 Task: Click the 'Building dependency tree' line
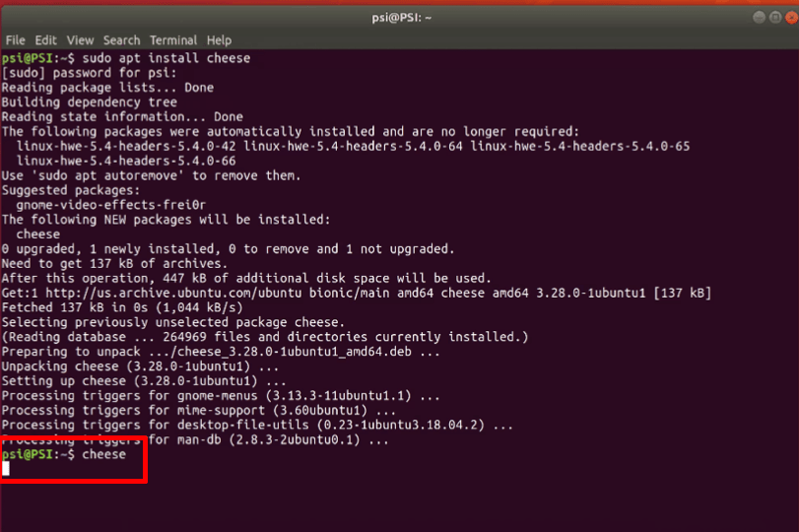point(90,101)
